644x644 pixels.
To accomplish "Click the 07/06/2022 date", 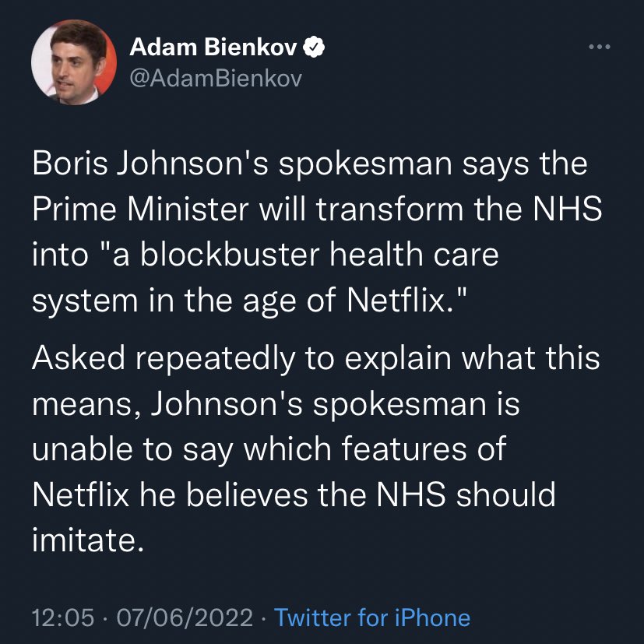I will pos(185,618).
